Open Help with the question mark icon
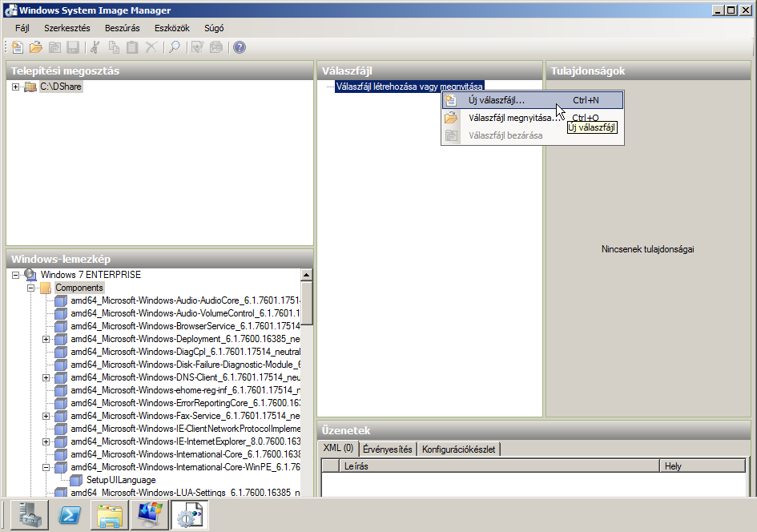The width and height of the screenshot is (757, 532). [x=240, y=47]
